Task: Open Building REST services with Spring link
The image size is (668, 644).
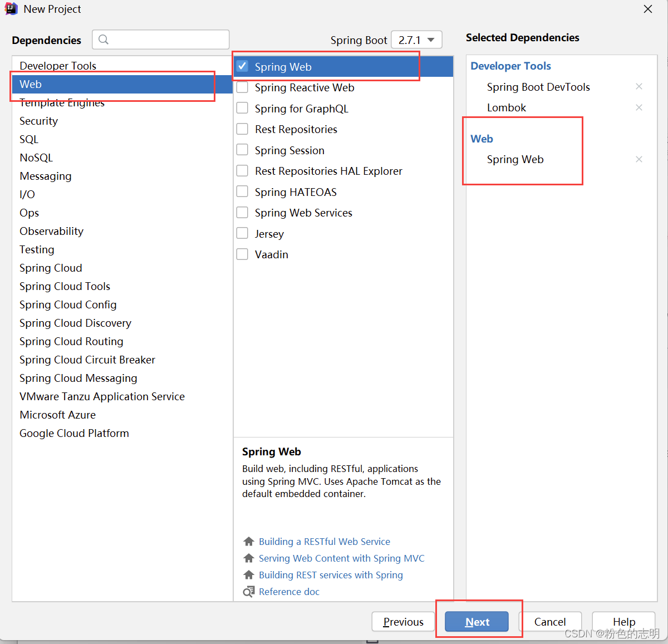Action: pyautogui.click(x=331, y=575)
